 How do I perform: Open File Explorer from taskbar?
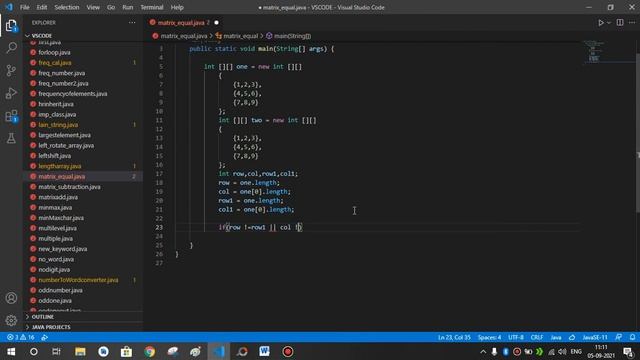(80, 351)
